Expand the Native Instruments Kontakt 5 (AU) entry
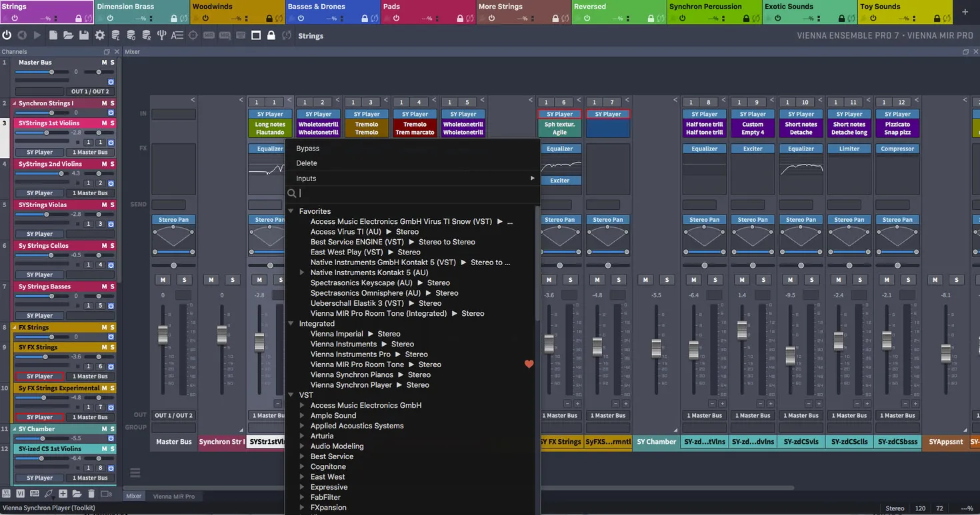 coord(302,272)
